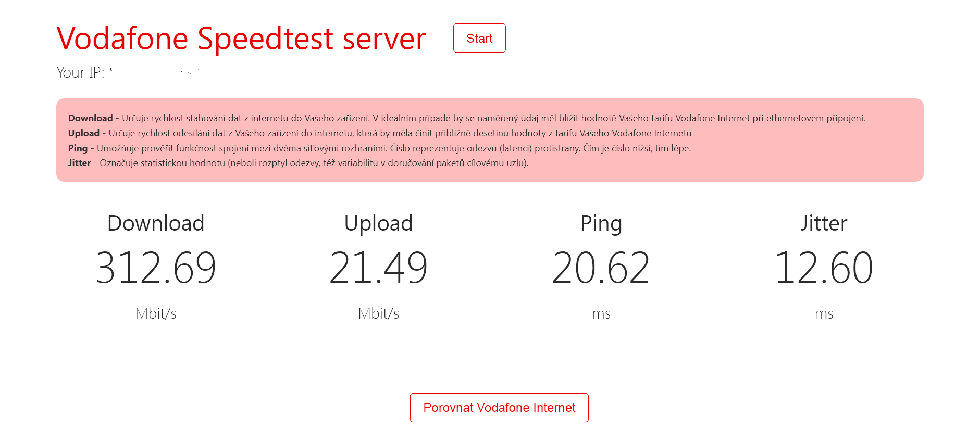The height and width of the screenshot is (430, 980).
Task: Click the ms unit under Jitter
Action: (824, 314)
